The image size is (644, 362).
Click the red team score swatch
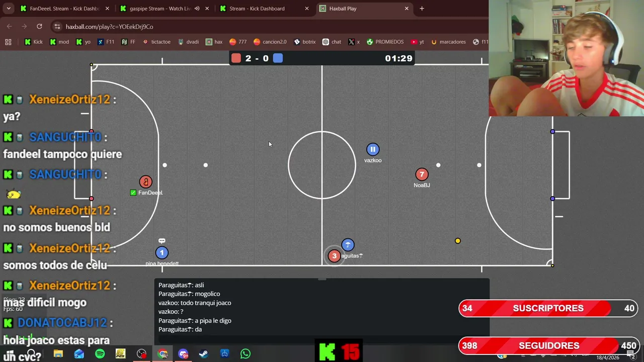236,58
